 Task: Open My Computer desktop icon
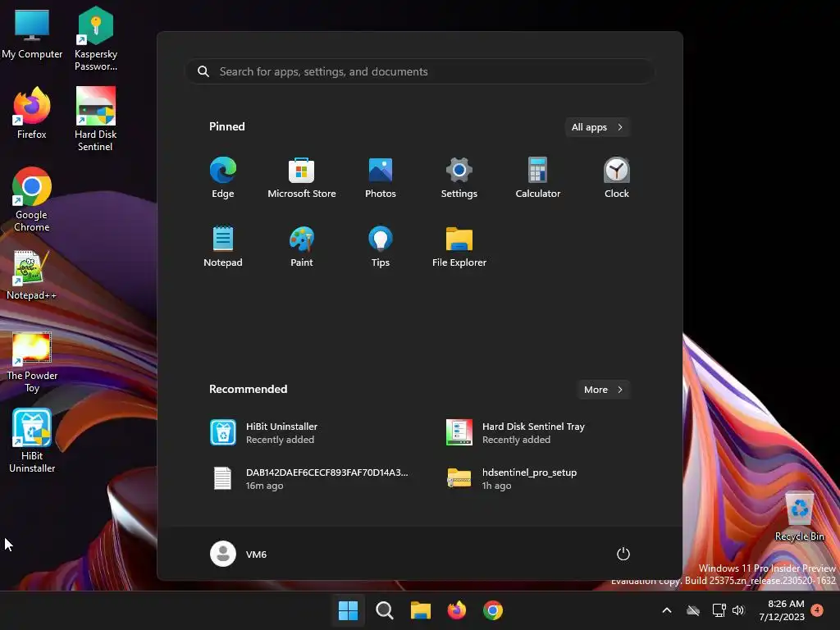point(32,34)
